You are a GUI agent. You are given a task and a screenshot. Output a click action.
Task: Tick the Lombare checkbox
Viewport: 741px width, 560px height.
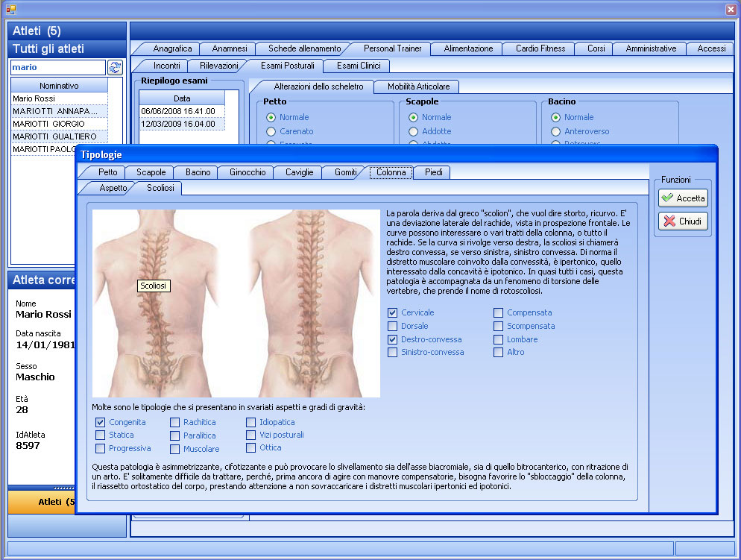click(x=499, y=339)
